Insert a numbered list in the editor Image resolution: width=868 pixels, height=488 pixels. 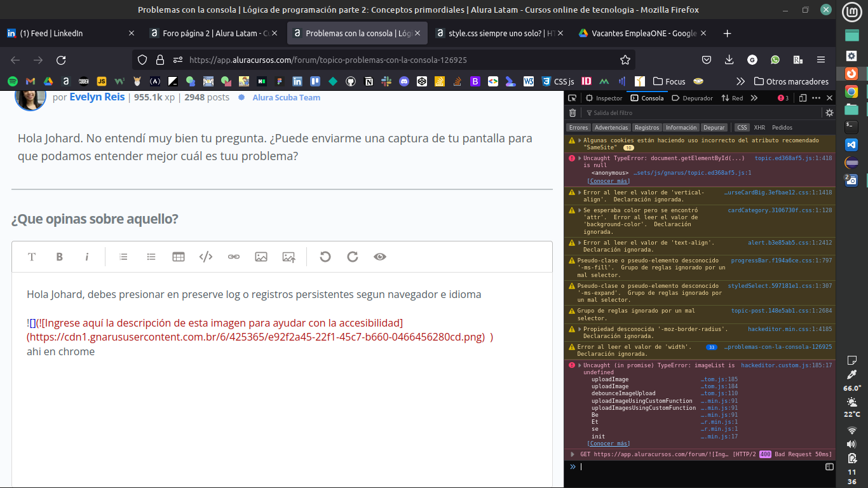(123, 257)
